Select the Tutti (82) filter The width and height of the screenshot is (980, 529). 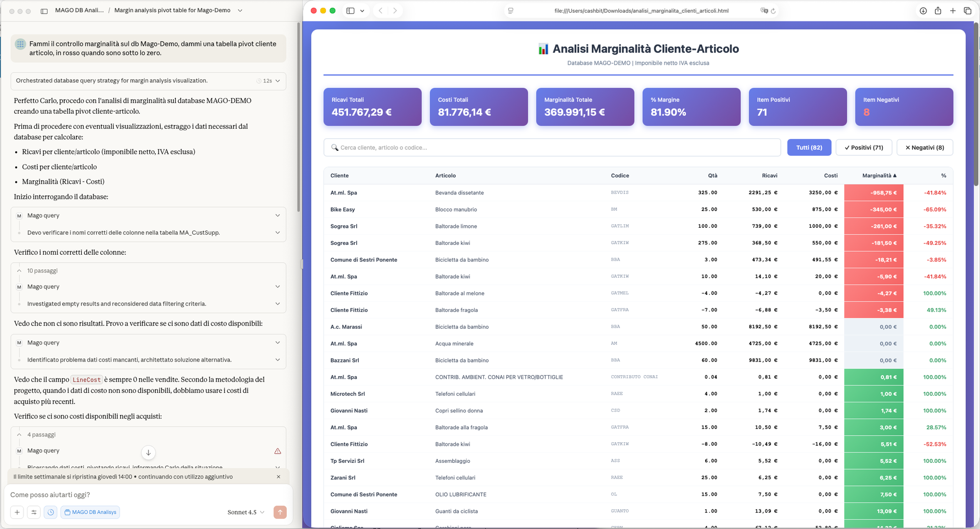tap(809, 147)
